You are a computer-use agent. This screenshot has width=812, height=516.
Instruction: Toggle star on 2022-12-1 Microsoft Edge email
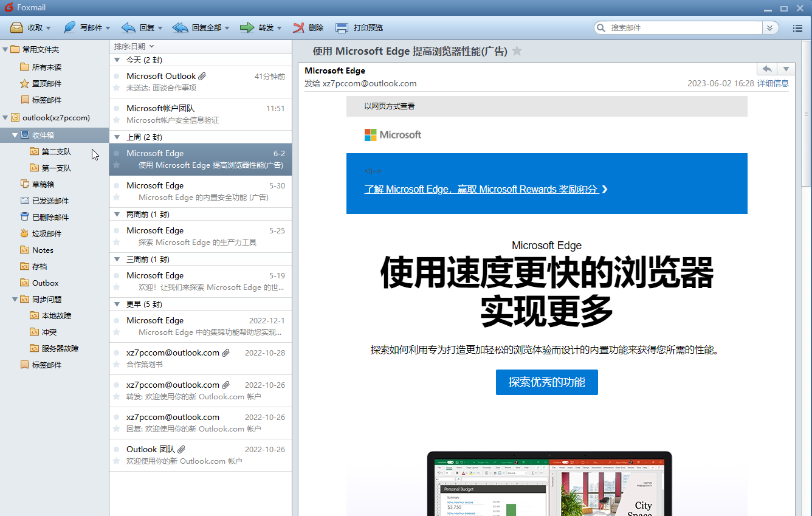(x=116, y=332)
